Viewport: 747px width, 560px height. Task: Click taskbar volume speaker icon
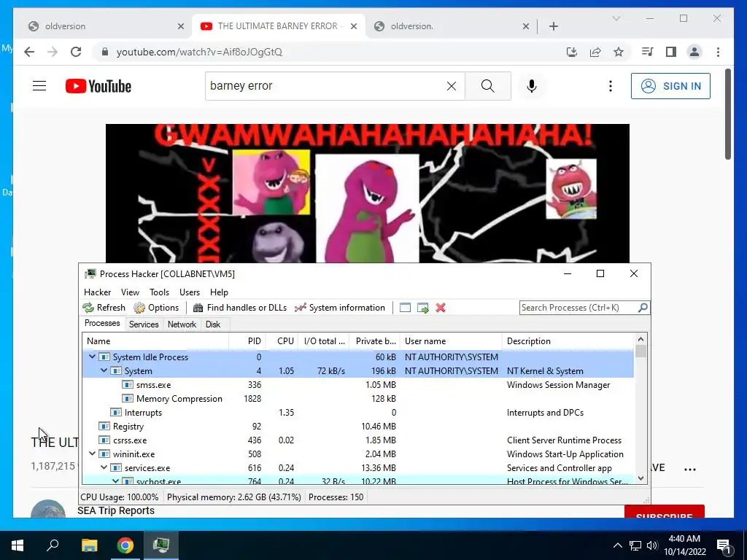pyautogui.click(x=652, y=545)
